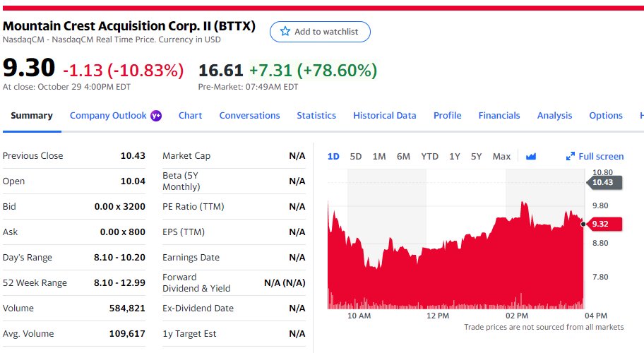The height and width of the screenshot is (353, 644).
Task: View the Historical Data tab
Action: pyautogui.click(x=384, y=116)
